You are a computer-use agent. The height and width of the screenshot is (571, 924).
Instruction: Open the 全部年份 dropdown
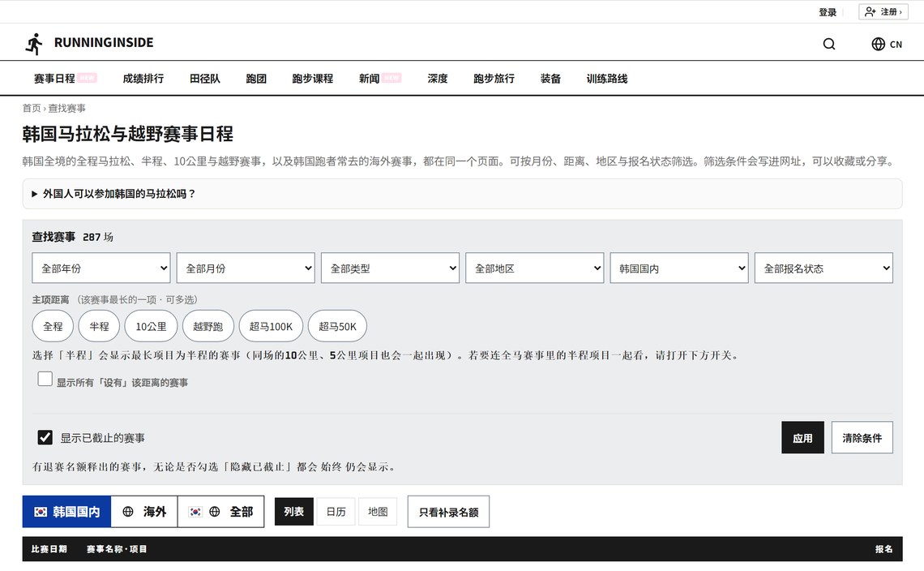click(101, 268)
